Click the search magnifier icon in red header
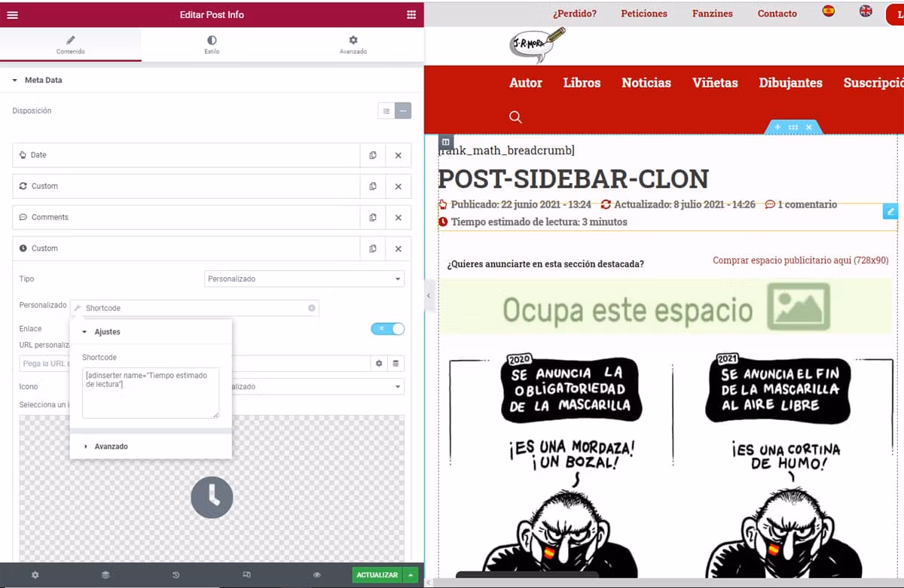The width and height of the screenshot is (904, 588). tap(515, 117)
